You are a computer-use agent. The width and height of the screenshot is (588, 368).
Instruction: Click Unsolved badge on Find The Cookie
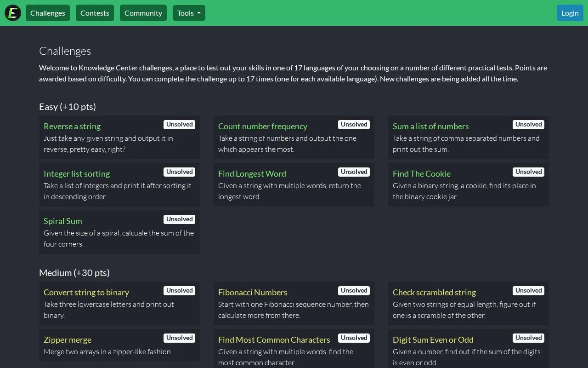point(529,172)
